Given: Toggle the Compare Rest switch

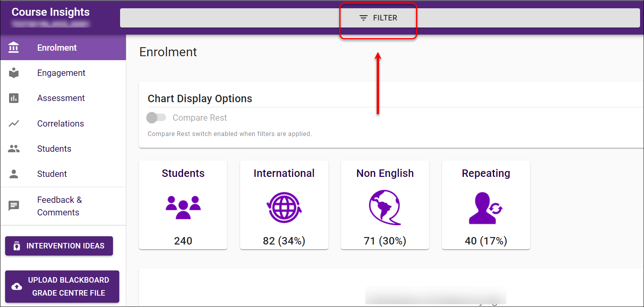Looking at the screenshot, I should coord(156,118).
